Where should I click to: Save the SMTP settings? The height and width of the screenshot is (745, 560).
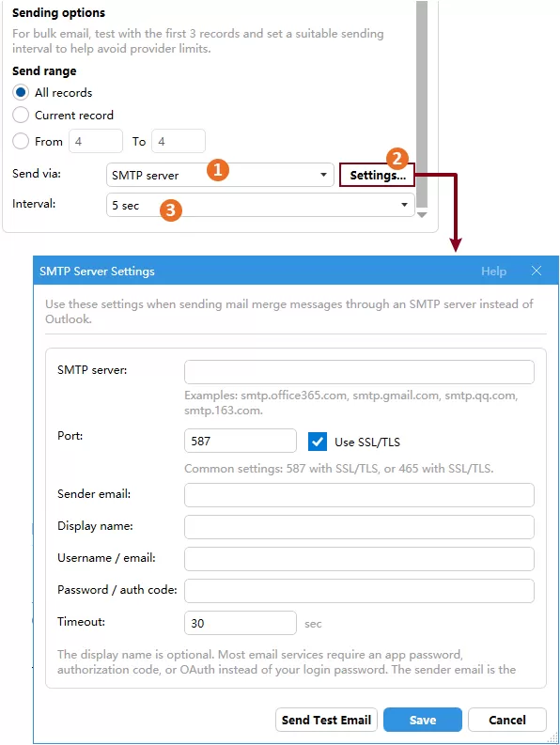(x=423, y=720)
